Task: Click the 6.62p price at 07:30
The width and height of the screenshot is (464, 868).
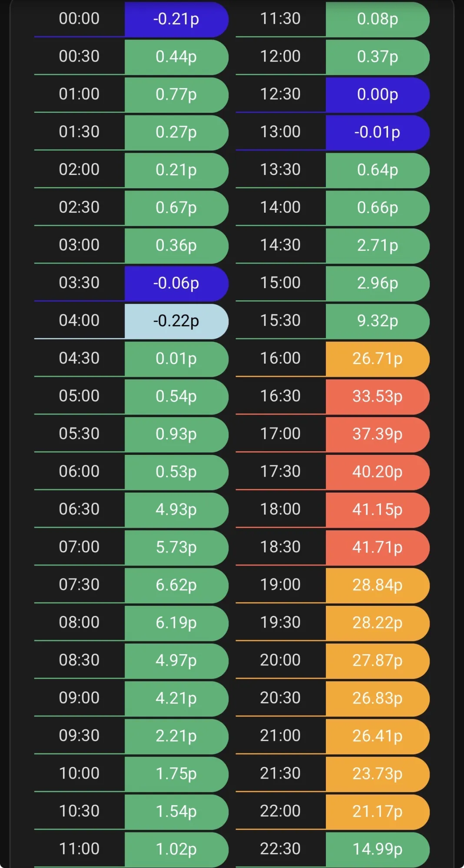Action: click(x=176, y=585)
